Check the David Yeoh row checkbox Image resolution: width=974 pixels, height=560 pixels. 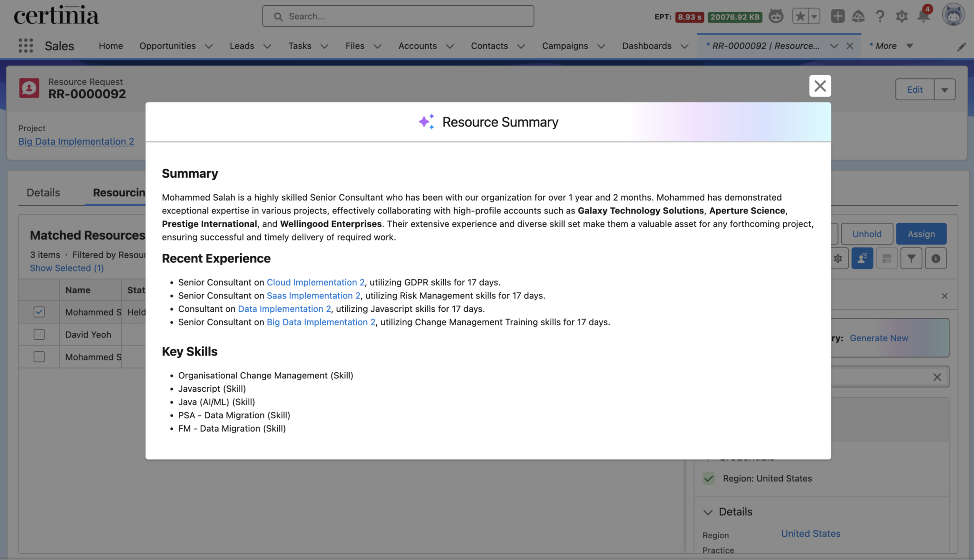(39, 334)
